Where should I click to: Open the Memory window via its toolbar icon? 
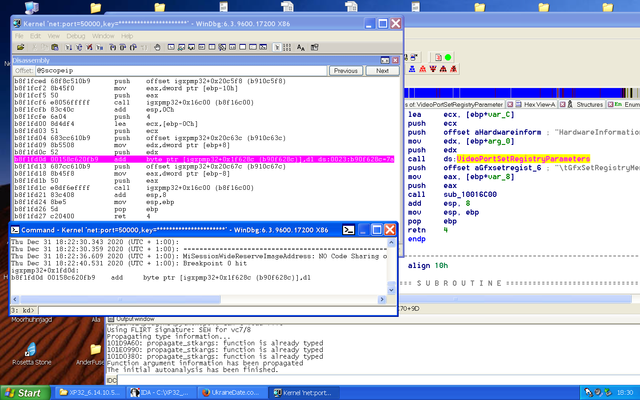(x=212, y=47)
